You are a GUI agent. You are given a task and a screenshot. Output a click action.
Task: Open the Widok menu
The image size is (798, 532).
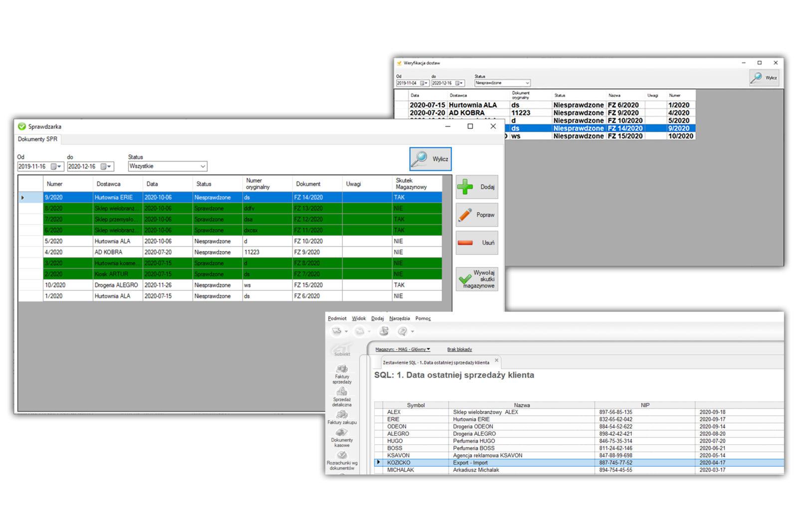359,318
